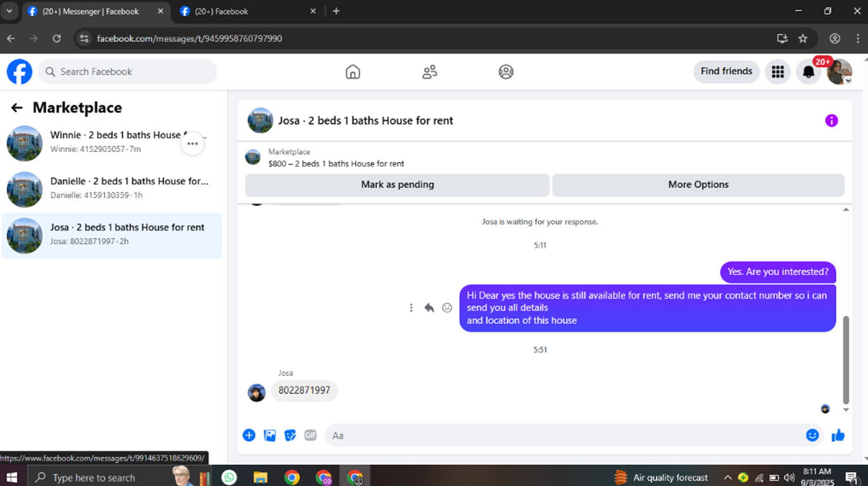Reply to the long message with arrow icon
The width and height of the screenshot is (868, 486).
[429, 308]
